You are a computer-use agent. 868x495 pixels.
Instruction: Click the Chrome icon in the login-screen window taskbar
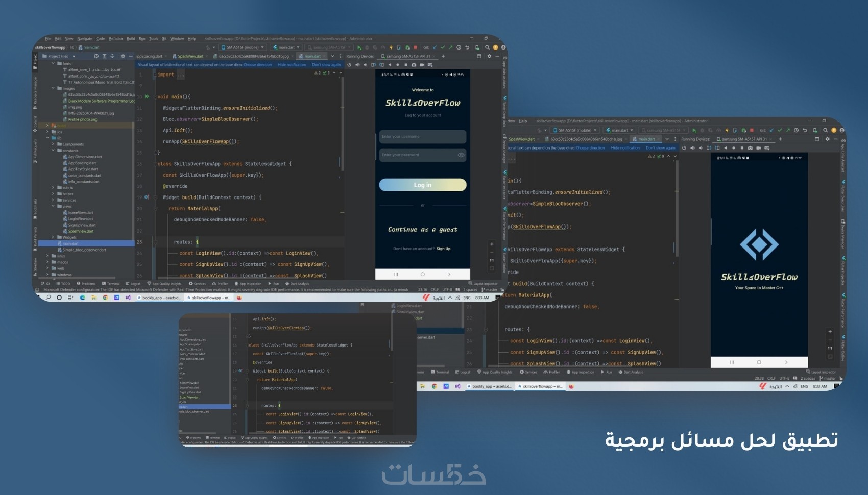coord(105,298)
